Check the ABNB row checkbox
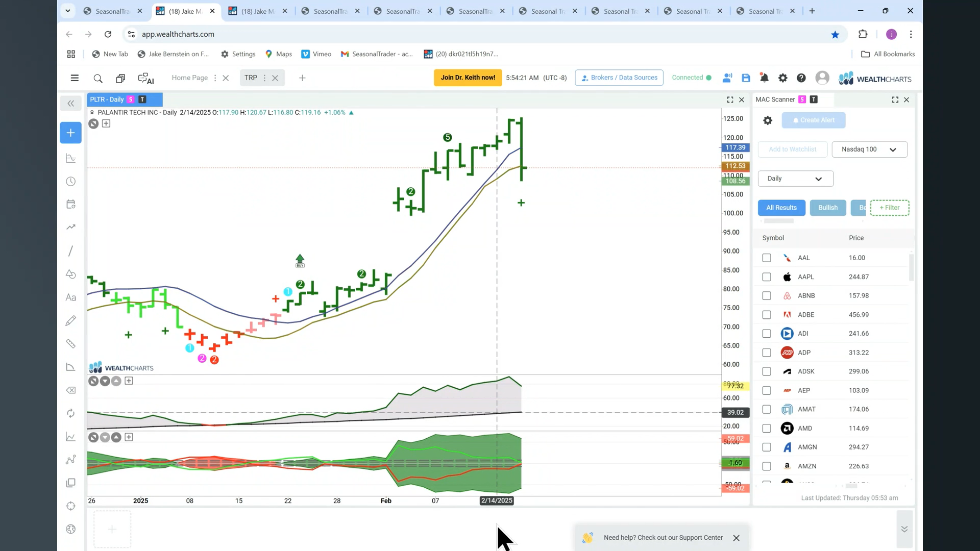The width and height of the screenshot is (980, 551). pos(767,296)
